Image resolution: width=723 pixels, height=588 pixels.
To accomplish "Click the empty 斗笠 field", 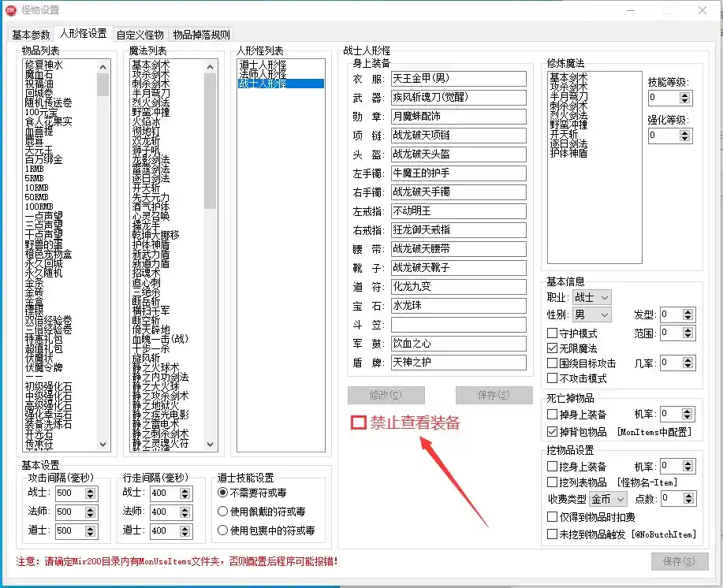I will [458, 325].
